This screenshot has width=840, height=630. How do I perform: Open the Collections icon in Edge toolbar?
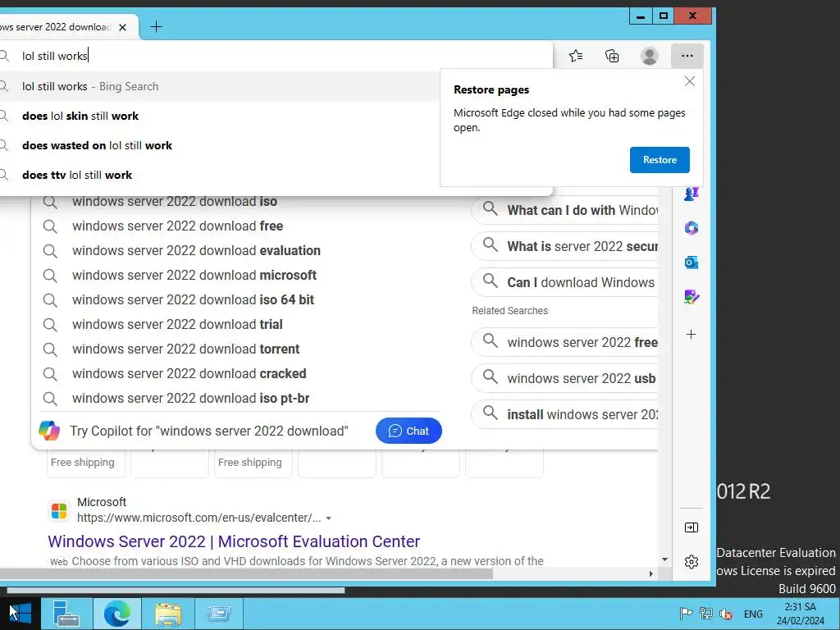(612, 56)
